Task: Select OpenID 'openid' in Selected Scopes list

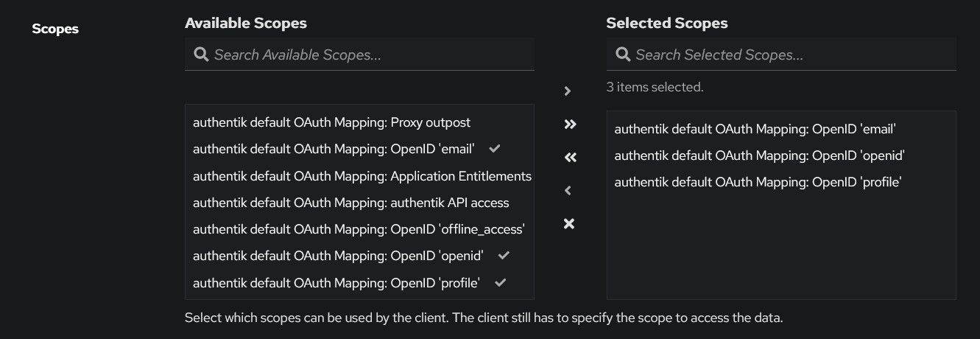Action: [759, 155]
